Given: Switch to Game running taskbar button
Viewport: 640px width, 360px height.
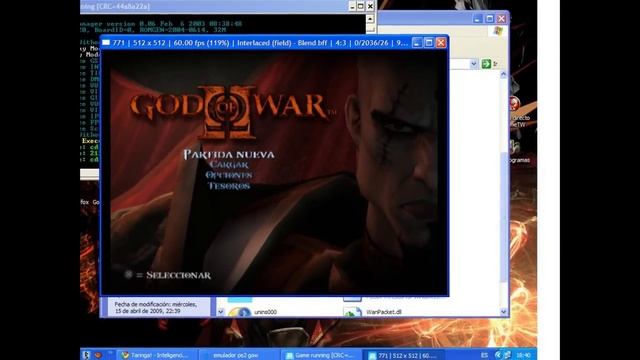Looking at the screenshot, I should (321, 356).
